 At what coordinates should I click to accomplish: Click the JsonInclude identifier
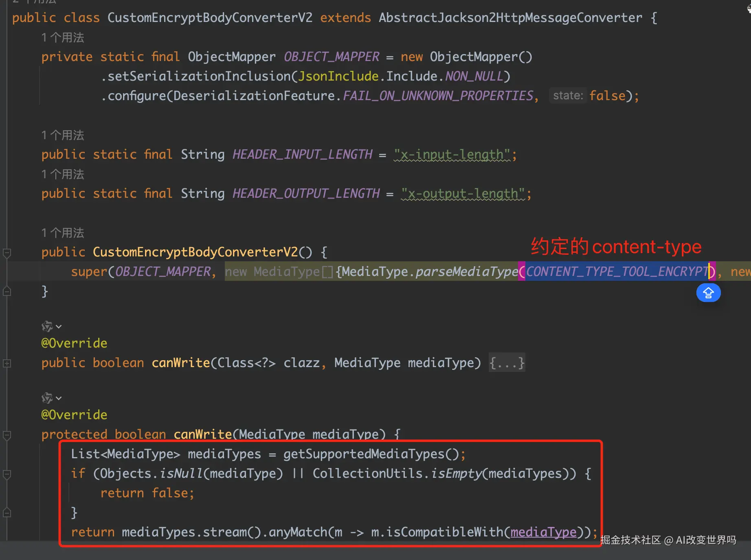pyautogui.click(x=338, y=76)
